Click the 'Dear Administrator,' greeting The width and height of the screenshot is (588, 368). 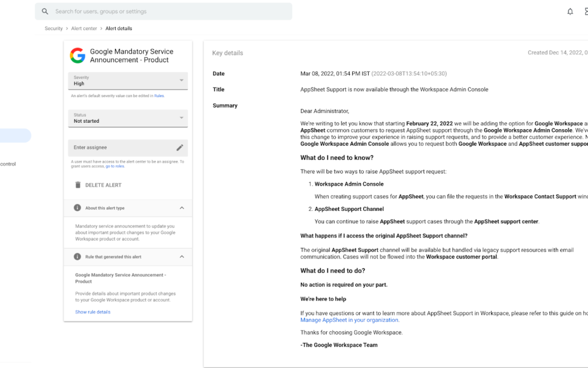[x=324, y=111]
